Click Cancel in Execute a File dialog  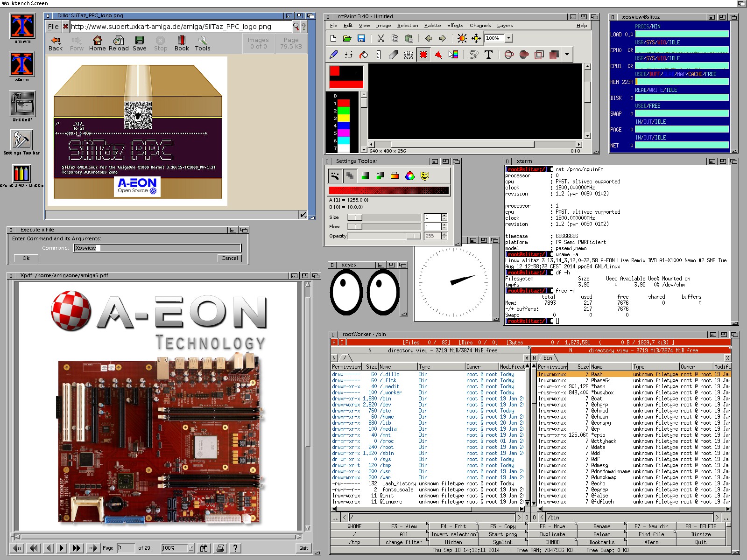(229, 258)
